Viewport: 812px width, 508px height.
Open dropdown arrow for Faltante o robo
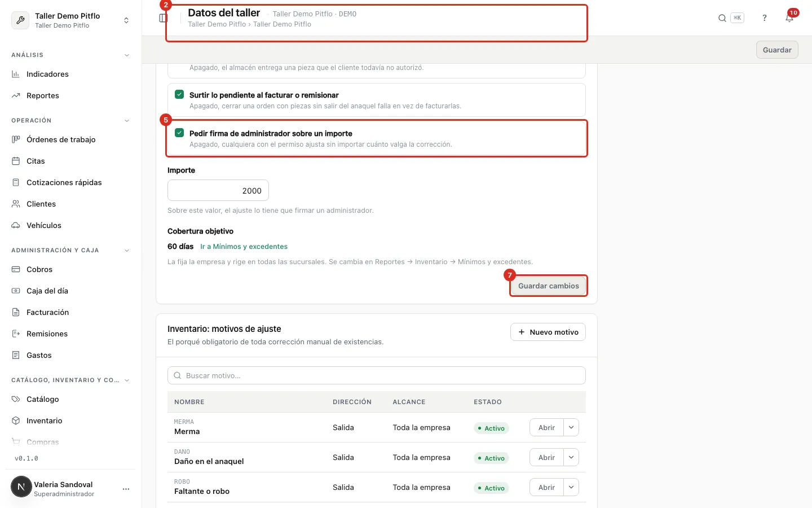tap(571, 487)
